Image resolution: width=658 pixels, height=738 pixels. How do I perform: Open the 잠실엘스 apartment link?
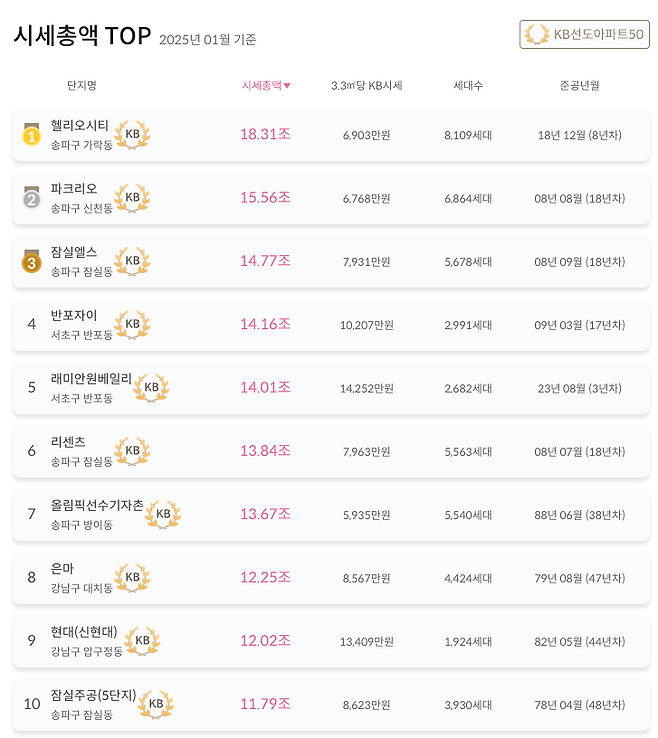[74, 252]
